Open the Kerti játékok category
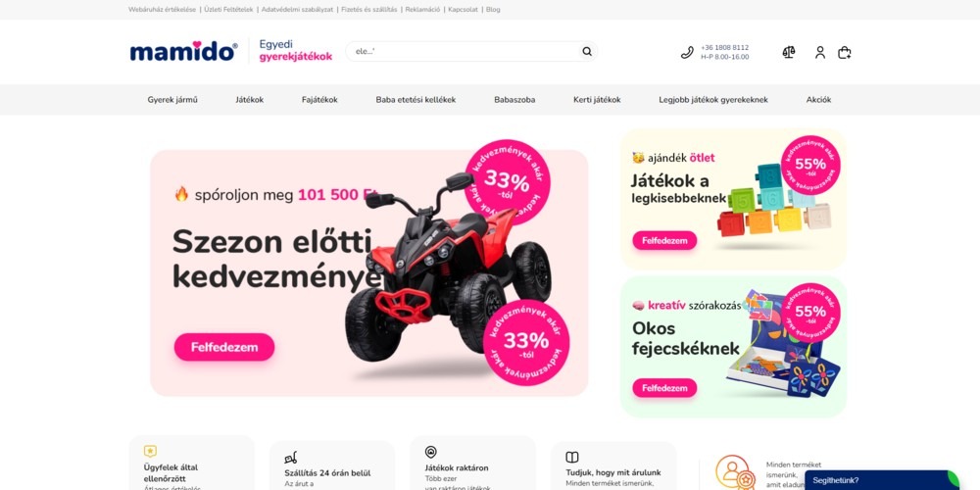The image size is (980, 490). [597, 99]
